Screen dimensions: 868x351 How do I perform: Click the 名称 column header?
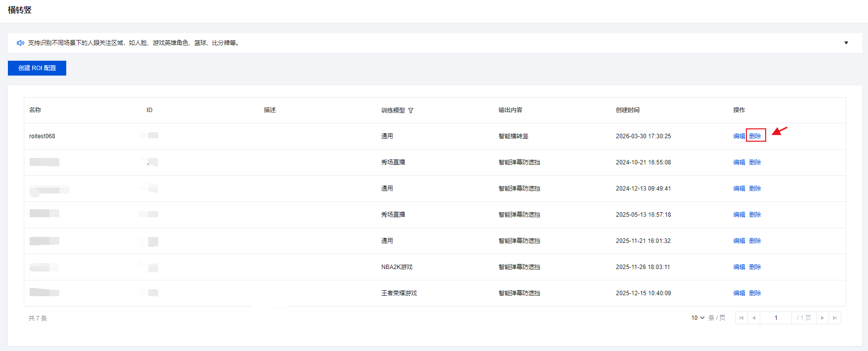(35, 110)
